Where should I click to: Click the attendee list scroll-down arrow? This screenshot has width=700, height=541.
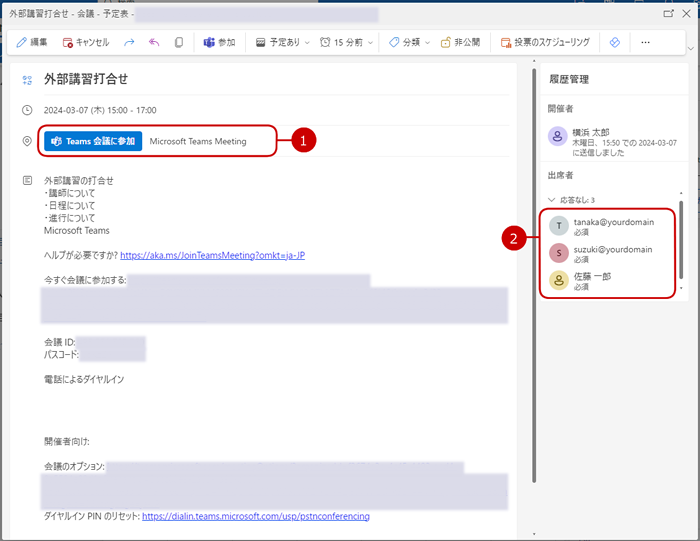[x=681, y=288]
